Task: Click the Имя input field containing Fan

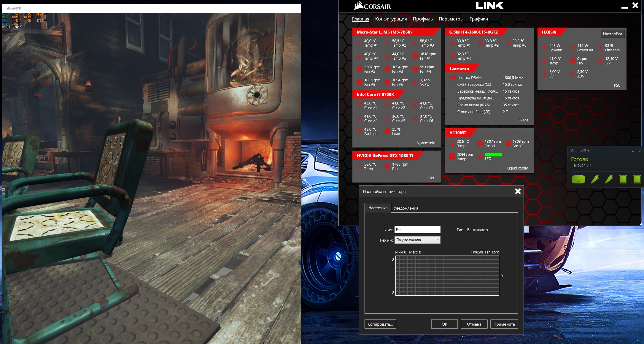Action: [x=417, y=230]
